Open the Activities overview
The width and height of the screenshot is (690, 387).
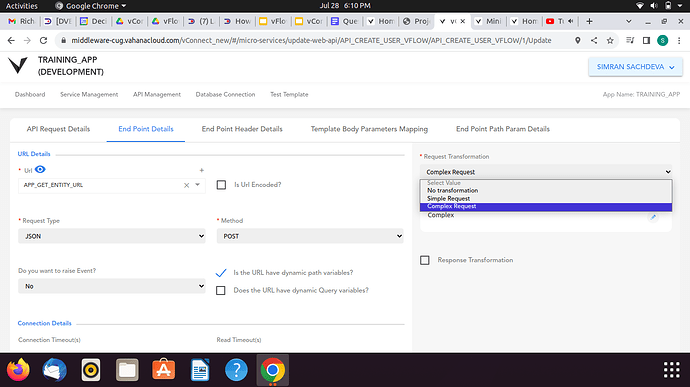click(22, 6)
